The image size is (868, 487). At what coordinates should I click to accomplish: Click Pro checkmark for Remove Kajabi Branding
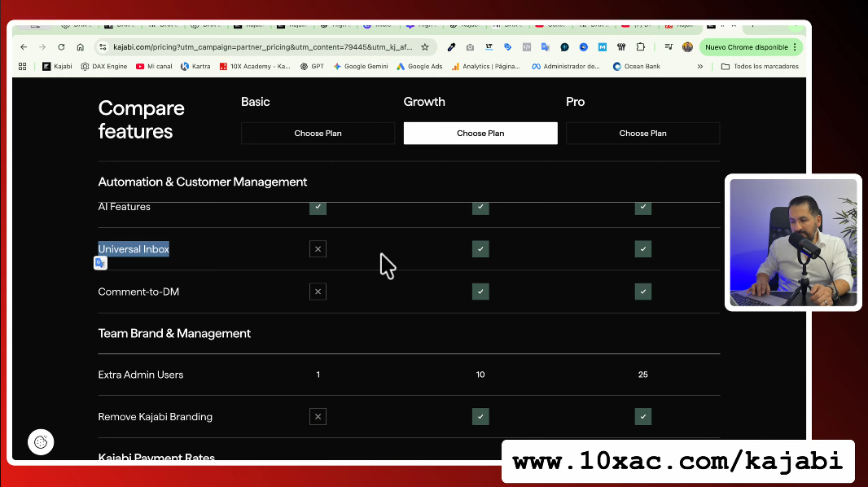pyautogui.click(x=642, y=417)
